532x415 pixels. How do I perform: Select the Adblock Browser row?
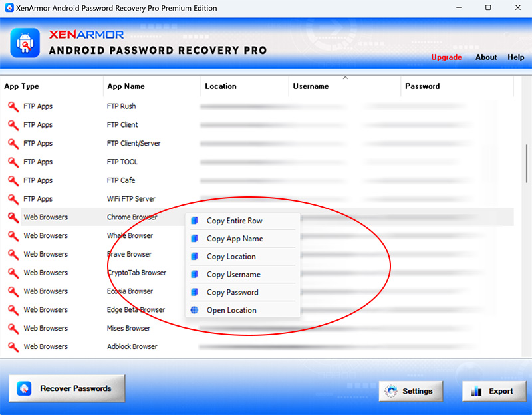coord(257,346)
